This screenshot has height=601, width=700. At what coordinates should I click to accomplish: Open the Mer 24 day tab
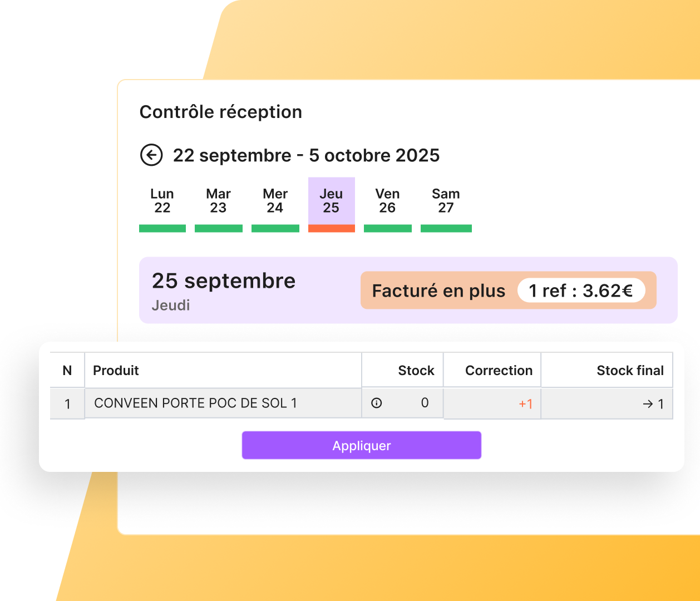pyautogui.click(x=275, y=201)
